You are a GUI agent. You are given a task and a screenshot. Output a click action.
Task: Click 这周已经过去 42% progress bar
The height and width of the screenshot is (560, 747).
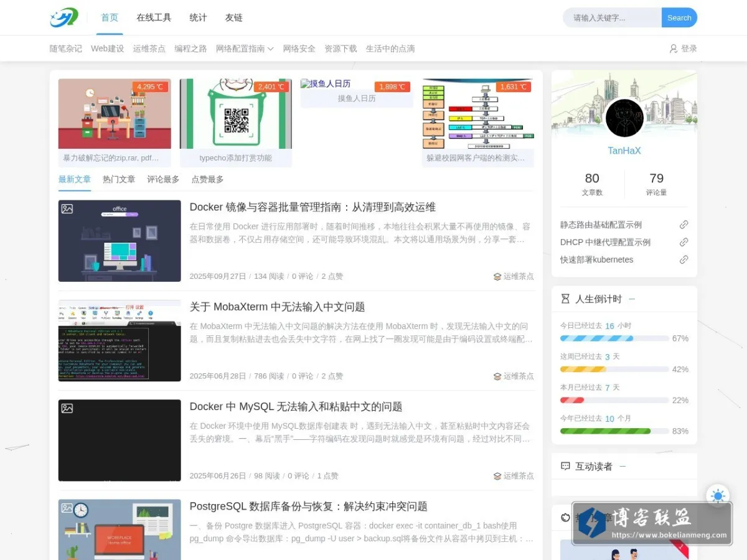coord(614,369)
